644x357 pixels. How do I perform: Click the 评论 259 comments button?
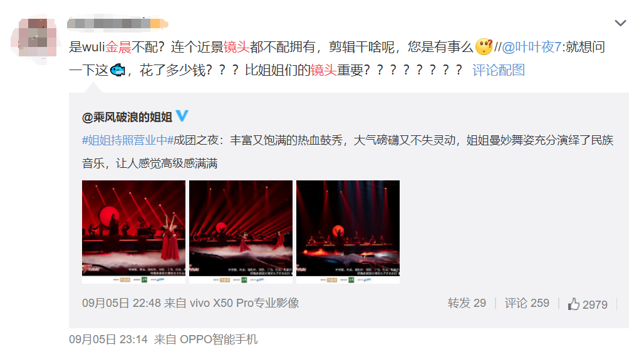click(526, 303)
